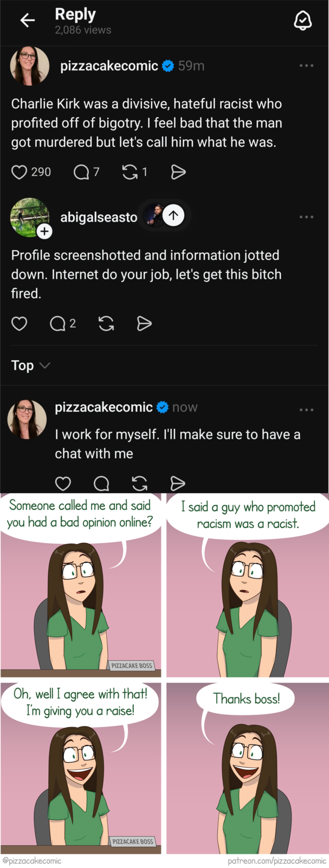View the 2 replies on abigalseasto's comment
329x868 pixels.
coord(56,323)
